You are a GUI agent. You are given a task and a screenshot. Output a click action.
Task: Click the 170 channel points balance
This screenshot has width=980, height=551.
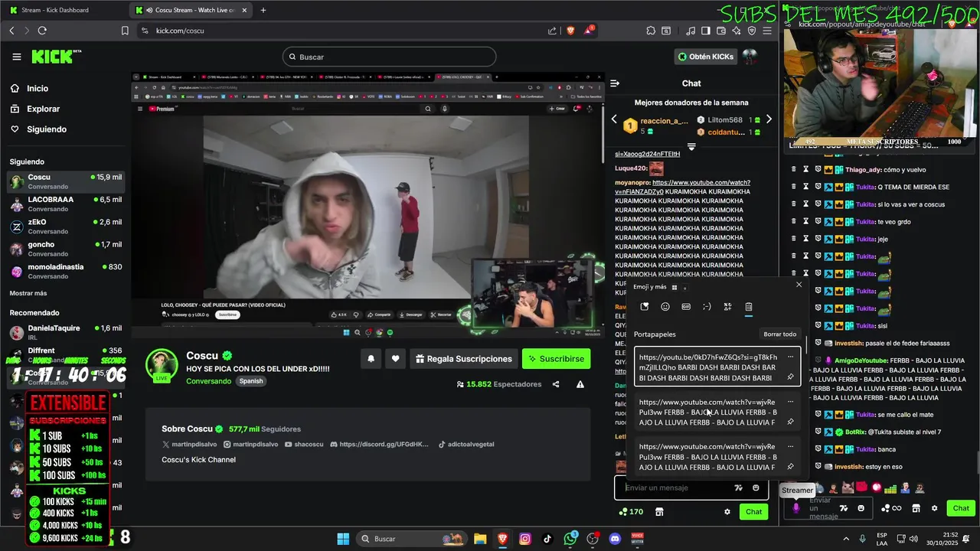click(x=632, y=512)
